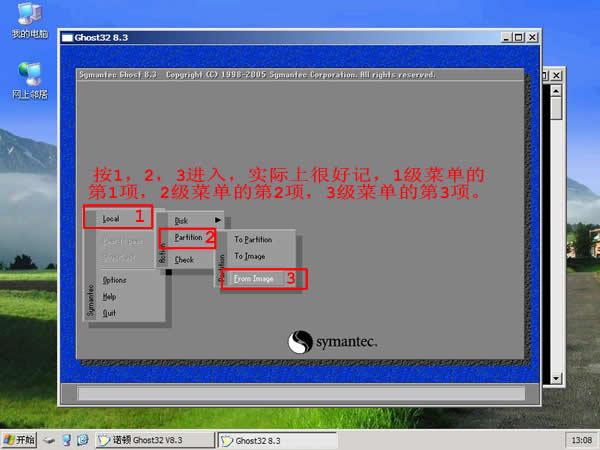Click the Start button on the taskbar

(19, 440)
